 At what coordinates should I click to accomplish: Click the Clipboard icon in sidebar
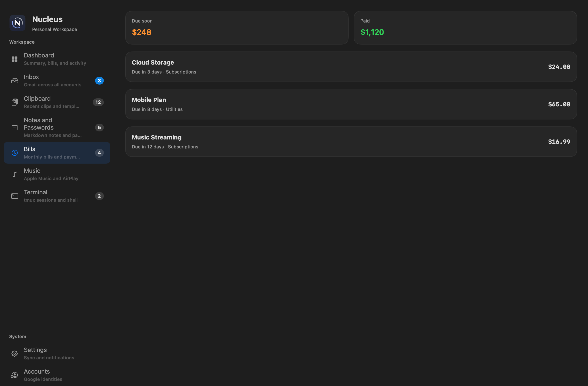point(14,102)
